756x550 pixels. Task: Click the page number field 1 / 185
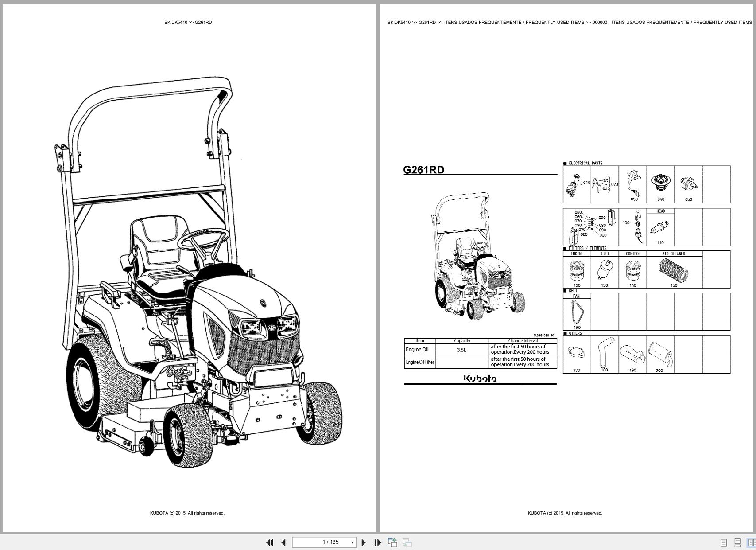pos(324,542)
